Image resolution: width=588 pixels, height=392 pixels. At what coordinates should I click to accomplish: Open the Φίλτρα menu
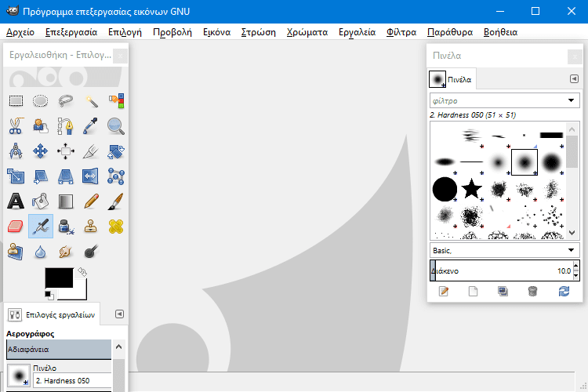(x=401, y=32)
